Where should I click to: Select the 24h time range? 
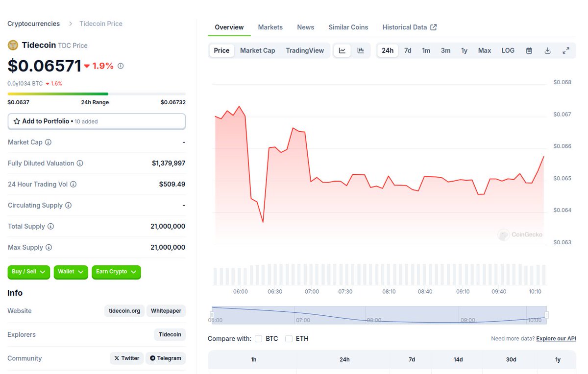coord(388,50)
